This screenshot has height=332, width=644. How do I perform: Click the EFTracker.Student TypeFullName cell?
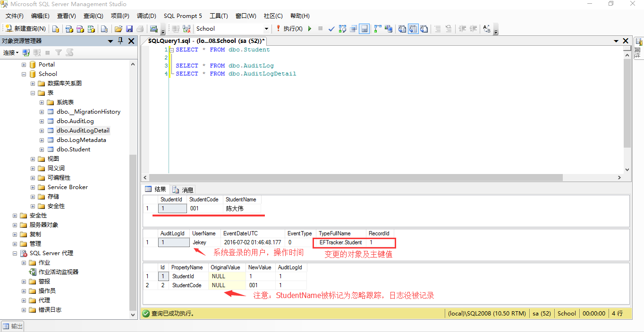[341, 242]
